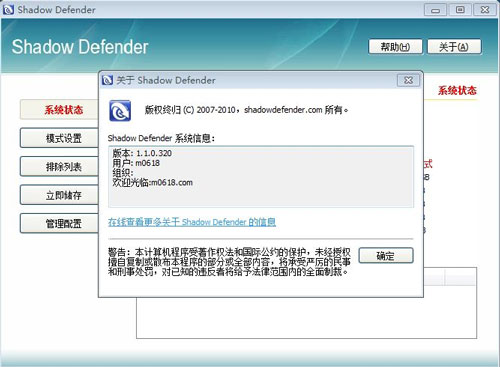
Task: Click the Shadow Defender banner title
Action: tap(80, 47)
